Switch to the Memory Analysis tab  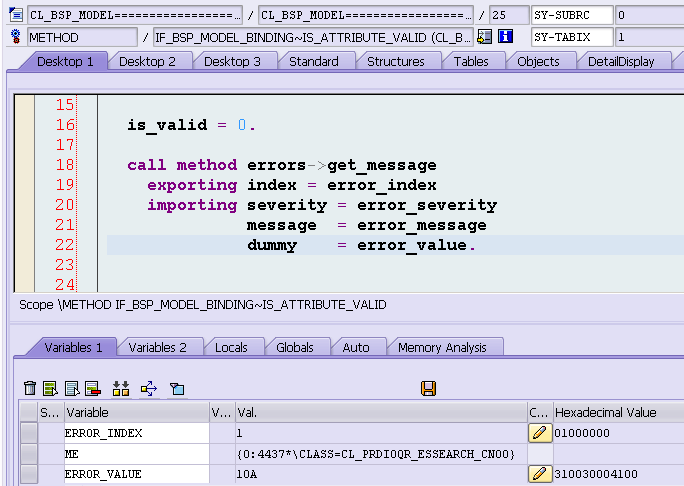[442, 347]
